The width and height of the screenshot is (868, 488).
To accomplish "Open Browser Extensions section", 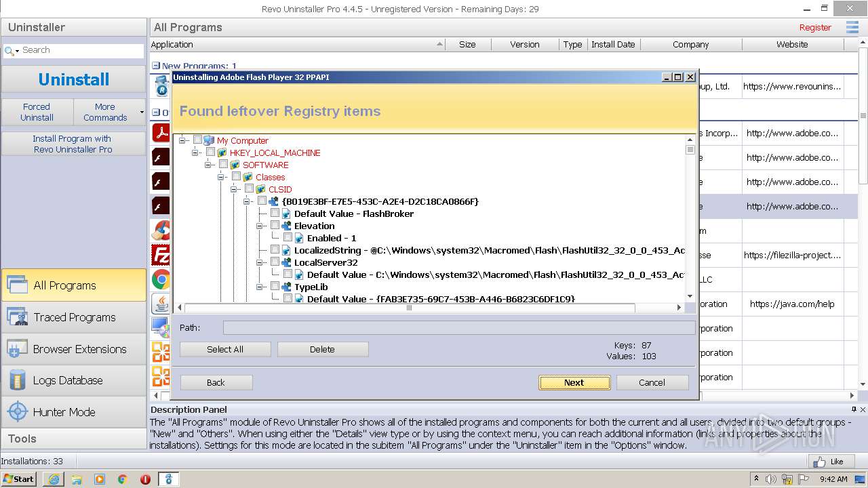I will click(73, 349).
